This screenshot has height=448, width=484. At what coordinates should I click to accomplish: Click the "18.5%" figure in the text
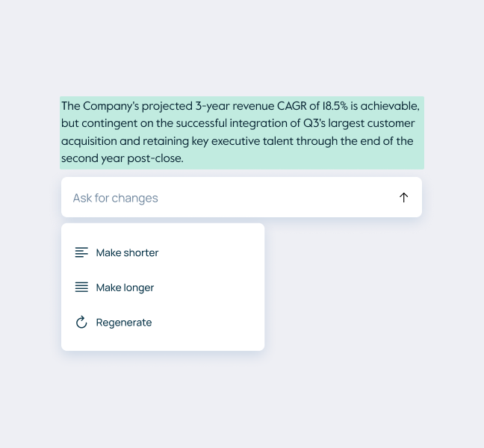pyautogui.click(x=335, y=106)
